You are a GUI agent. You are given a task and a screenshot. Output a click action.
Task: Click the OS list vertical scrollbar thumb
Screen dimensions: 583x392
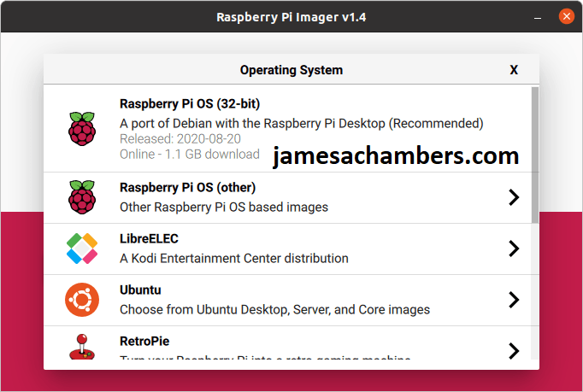(x=534, y=155)
